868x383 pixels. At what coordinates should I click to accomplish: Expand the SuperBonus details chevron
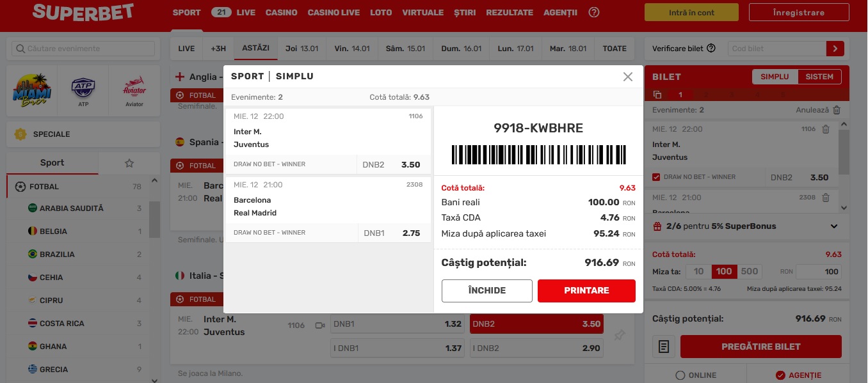tap(834, 226)
